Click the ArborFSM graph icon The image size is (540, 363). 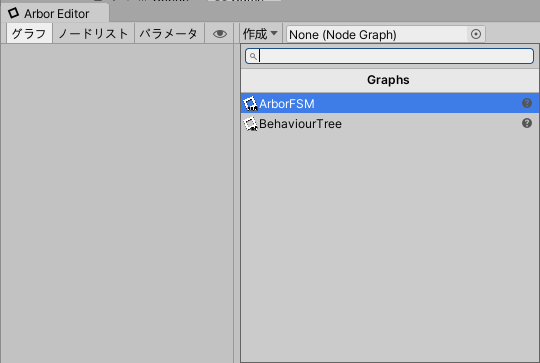[250, 104]
